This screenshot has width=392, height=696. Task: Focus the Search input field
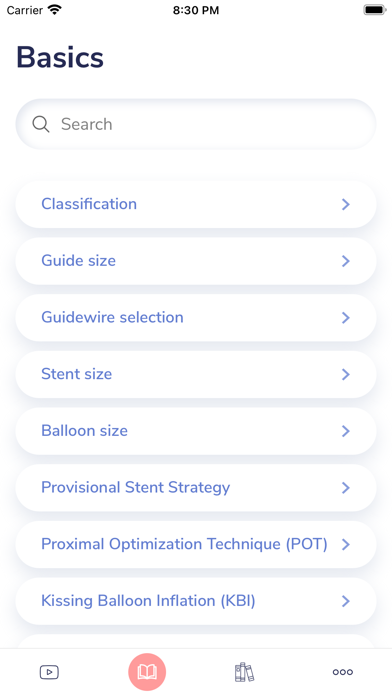(196, 124)
